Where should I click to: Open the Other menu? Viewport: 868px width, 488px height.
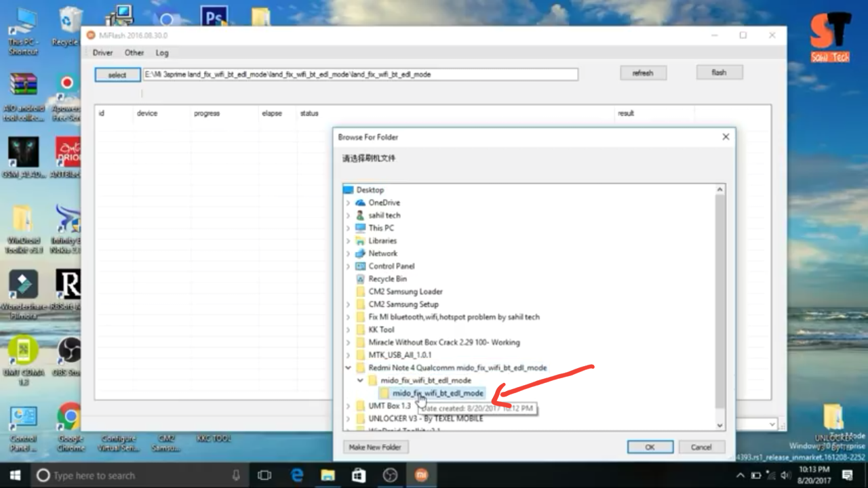(134, 53)
